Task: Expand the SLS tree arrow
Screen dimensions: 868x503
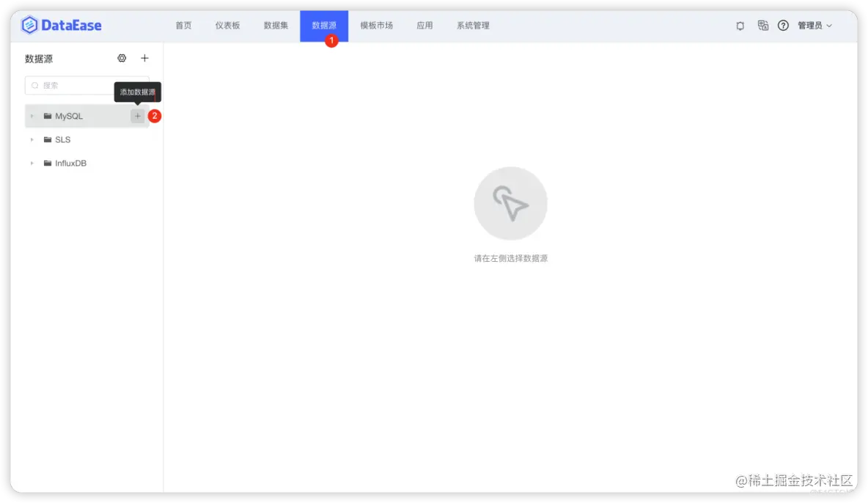Action: (32, 139)
